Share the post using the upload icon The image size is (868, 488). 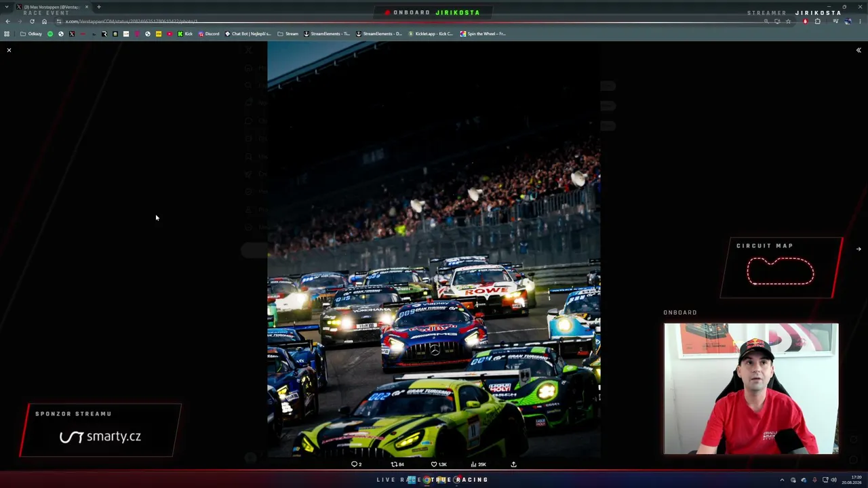513,464
